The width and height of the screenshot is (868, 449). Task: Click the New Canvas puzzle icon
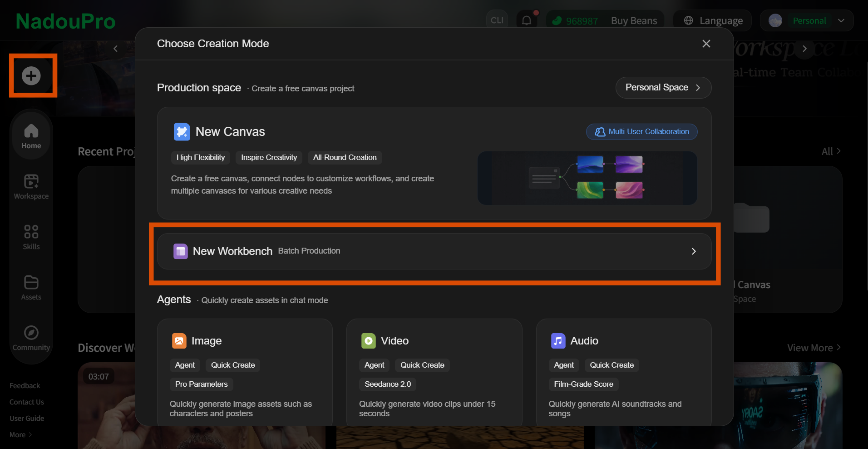pyautogui.click(x=182, y=132)
